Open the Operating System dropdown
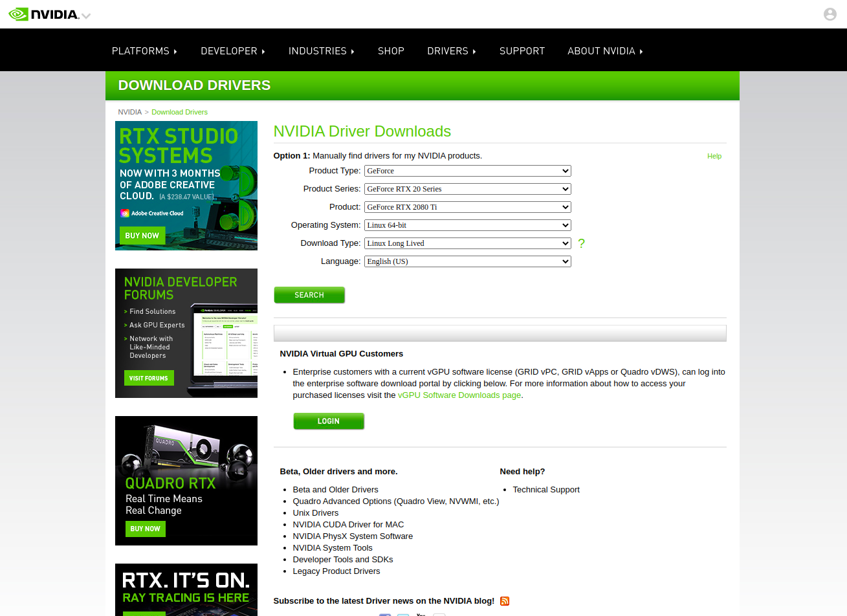The image size is (847, 616). point(467,225)
